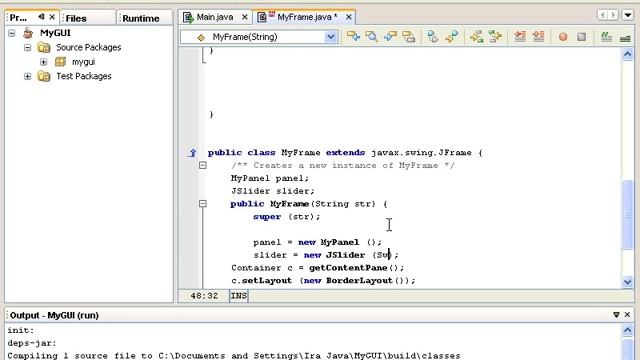Click the MyFrame.java tab file icon
Image resolution: width=640 pixels, height=360 pixels.
(x=262, y=17)
